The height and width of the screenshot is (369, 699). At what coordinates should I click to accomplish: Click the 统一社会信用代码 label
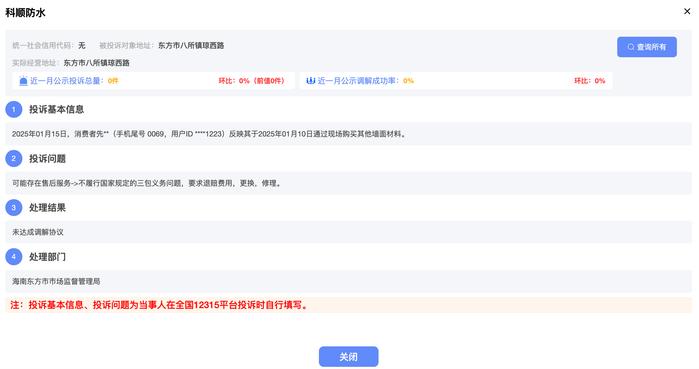[x=43, y=45]
